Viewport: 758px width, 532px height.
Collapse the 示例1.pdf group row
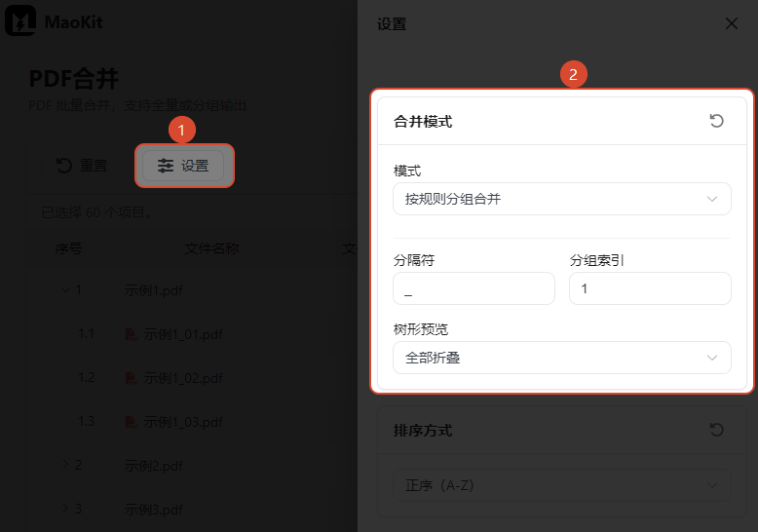(x=65, y=290)
